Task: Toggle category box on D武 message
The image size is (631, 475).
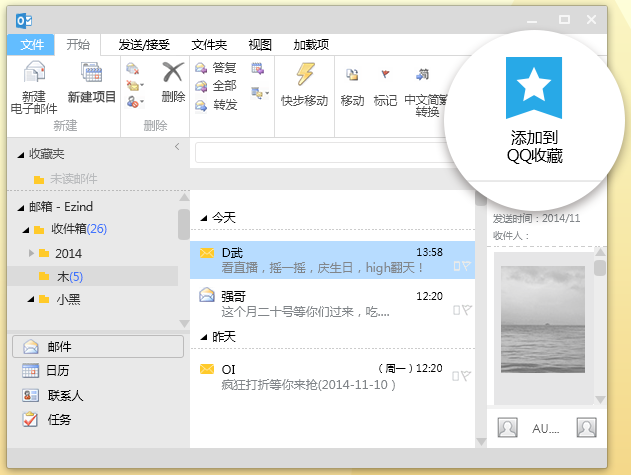Action: tap(457, 266)
